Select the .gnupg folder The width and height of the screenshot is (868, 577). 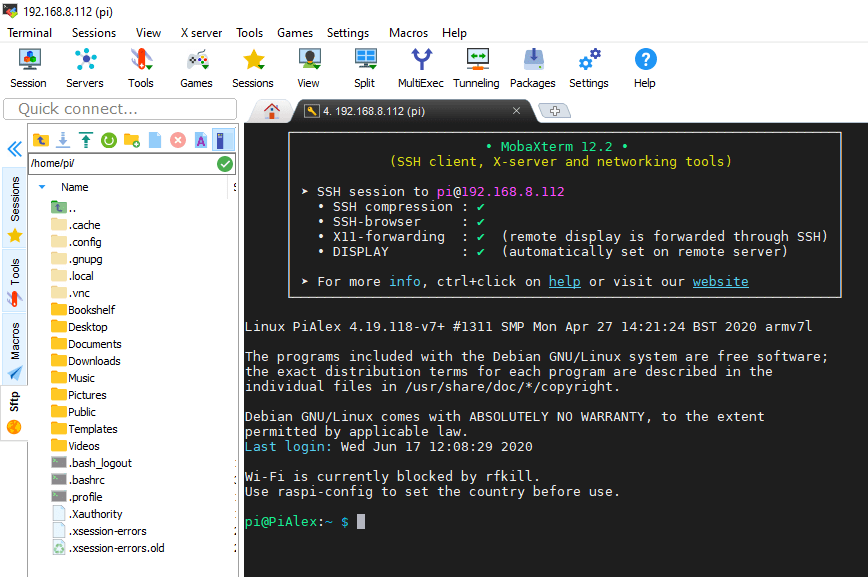pos(77,259)
